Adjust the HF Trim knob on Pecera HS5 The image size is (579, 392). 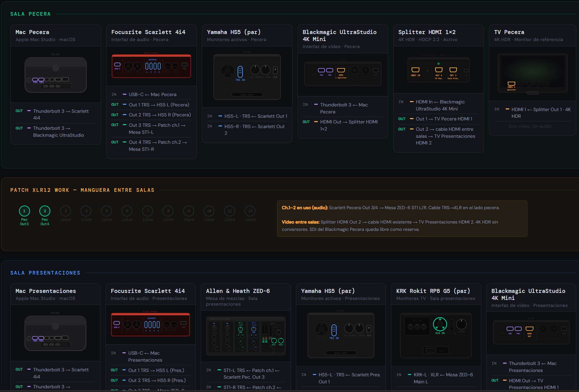point(255,70)
